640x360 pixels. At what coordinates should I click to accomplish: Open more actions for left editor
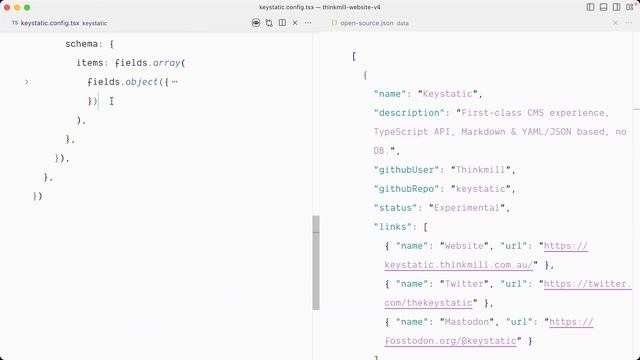point(308,23)
